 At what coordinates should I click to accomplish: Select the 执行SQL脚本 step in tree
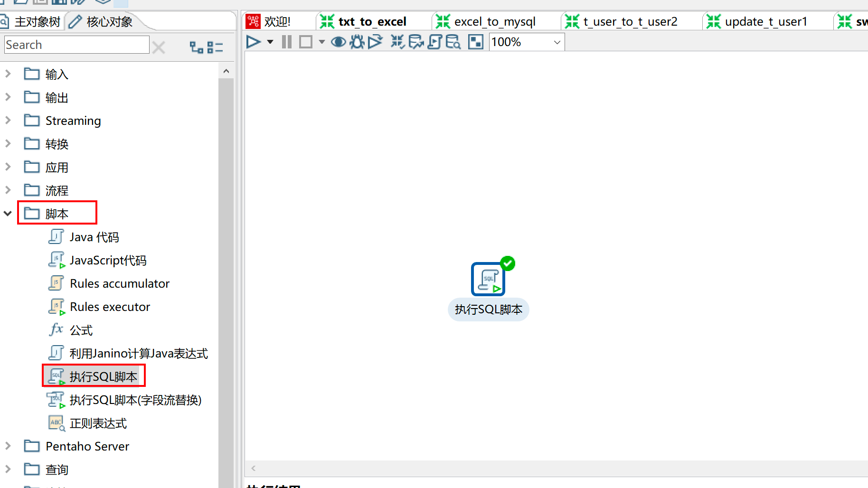93,376
